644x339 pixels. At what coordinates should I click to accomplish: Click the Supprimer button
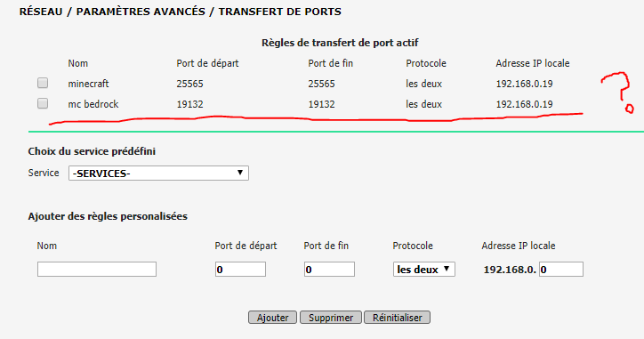pos(331,318)
